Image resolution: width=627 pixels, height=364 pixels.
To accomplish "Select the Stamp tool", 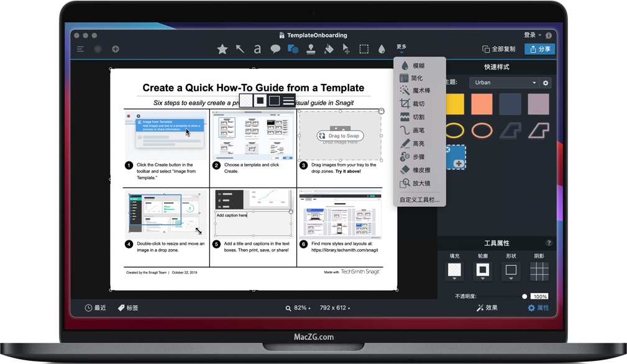I will (311, 48).
